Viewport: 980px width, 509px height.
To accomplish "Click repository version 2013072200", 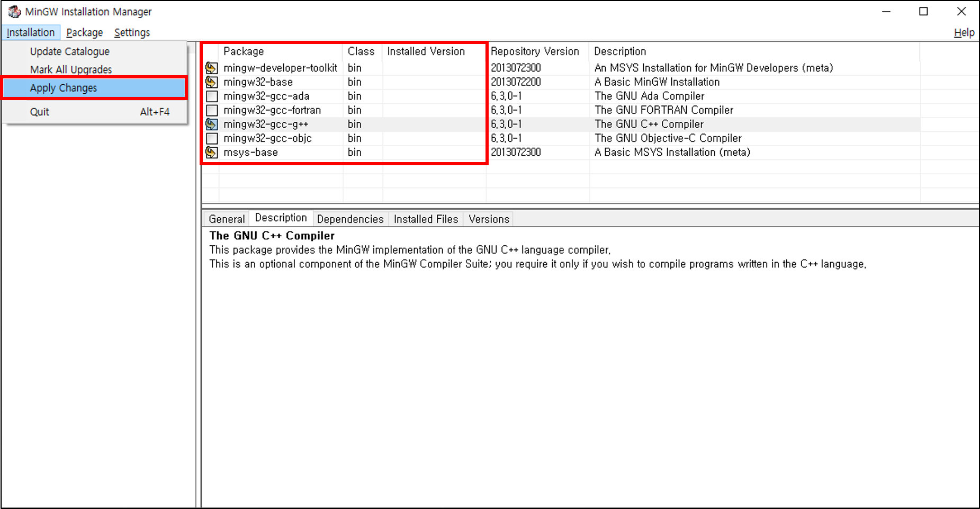I will pyautogui.click(x=516, y=82).
